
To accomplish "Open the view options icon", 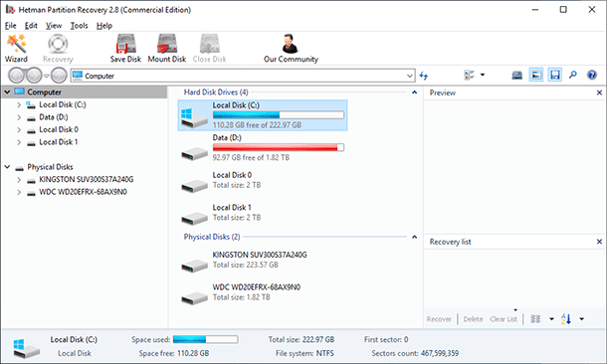I will [x=470, y=75].
